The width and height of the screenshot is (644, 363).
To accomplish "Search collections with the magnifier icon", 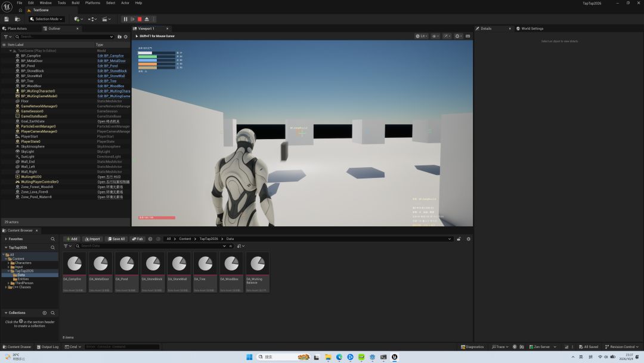I will coord(52,313).
